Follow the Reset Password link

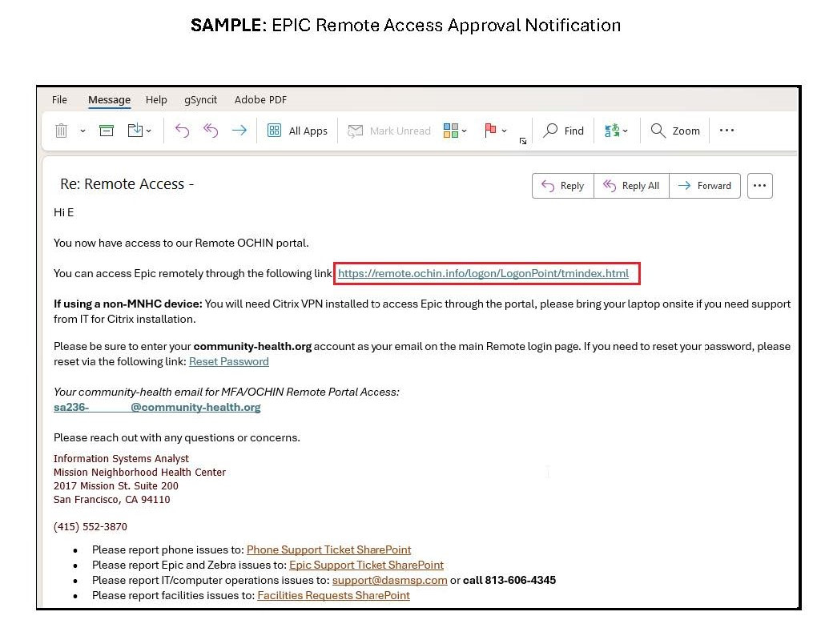(228, 361)
